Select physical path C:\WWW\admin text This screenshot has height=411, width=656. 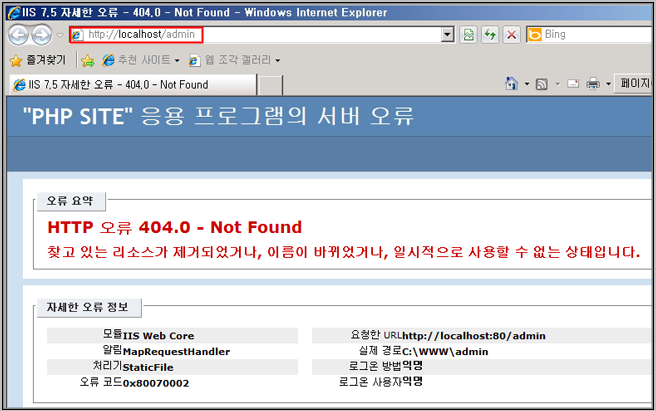pyautogui.click(x=445, y=352)
